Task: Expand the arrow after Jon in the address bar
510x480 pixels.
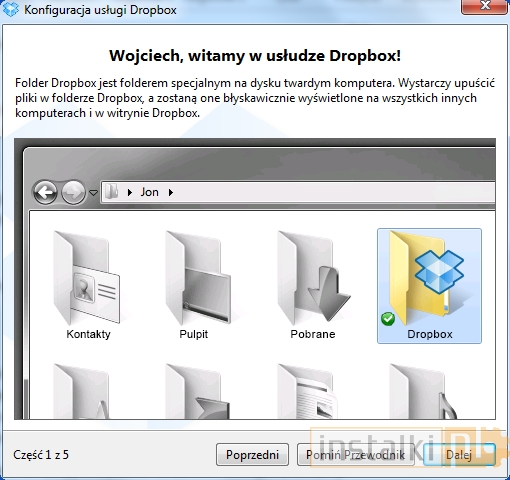Action: [x=171, y=192]
